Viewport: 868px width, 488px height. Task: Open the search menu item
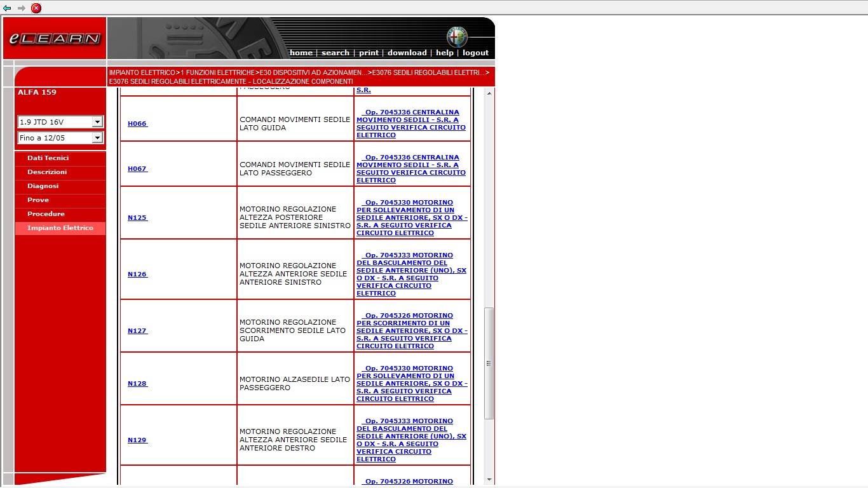(335, 53)
